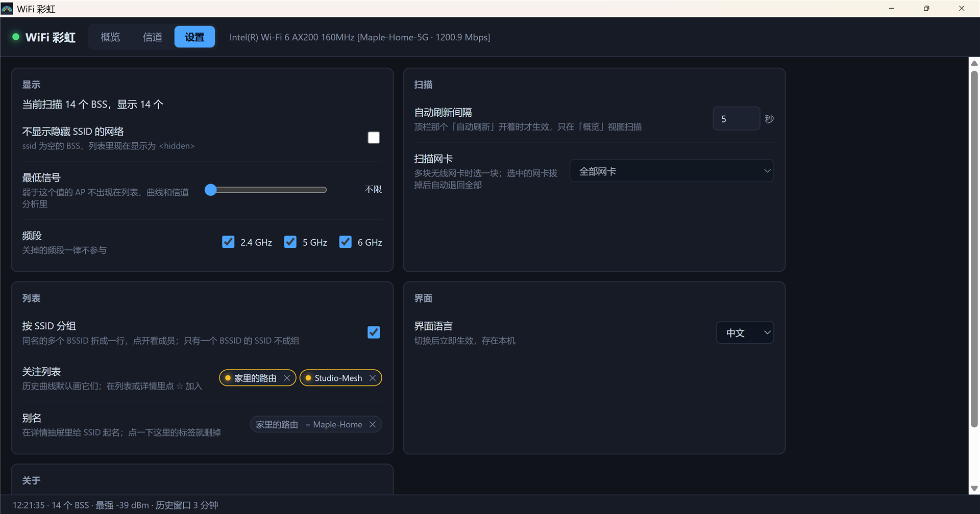980x514 pixels.
Task: Select the 设置 tab
Action: [194, 37]
